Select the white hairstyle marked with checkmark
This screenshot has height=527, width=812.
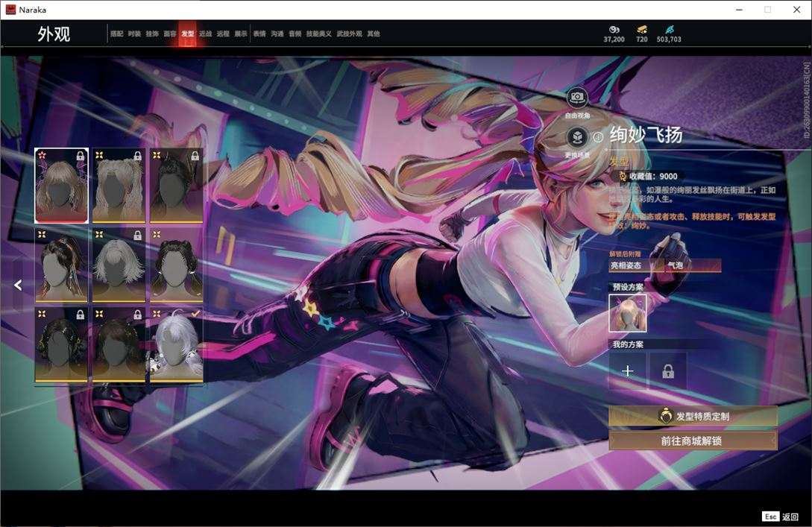(x=176, y=345)
